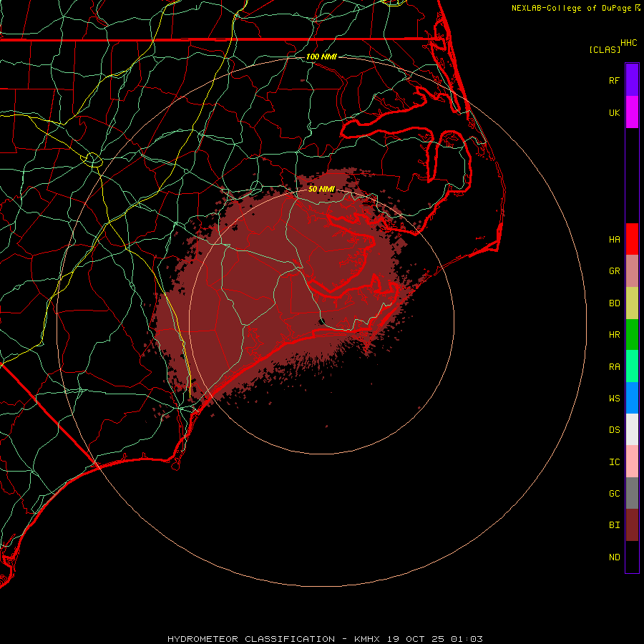
Task: Click the RF purple color swatch in legend
Action: [632, 80]
